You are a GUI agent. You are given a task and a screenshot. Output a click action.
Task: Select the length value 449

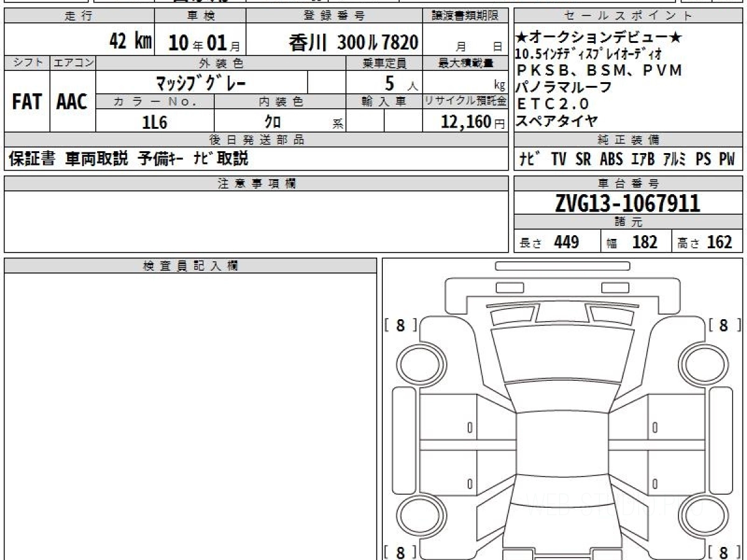566,242
